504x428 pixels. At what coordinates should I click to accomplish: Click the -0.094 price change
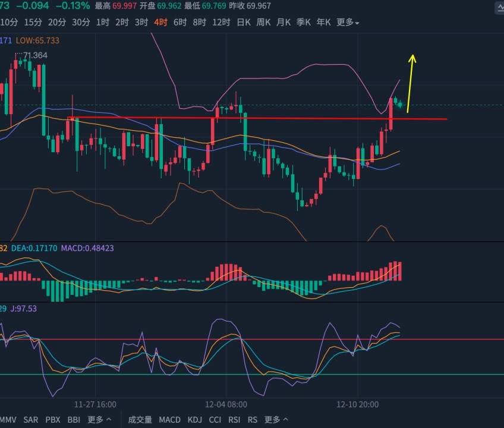[x=33, y=5]
